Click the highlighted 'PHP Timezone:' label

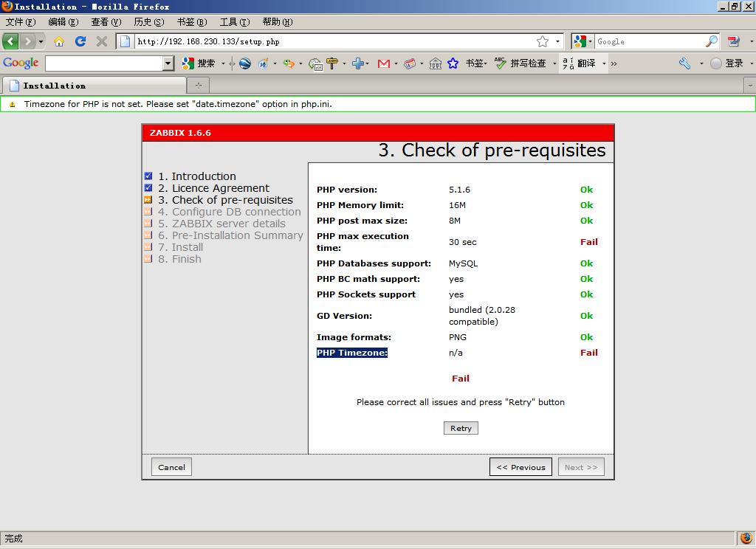click(352, 352)
